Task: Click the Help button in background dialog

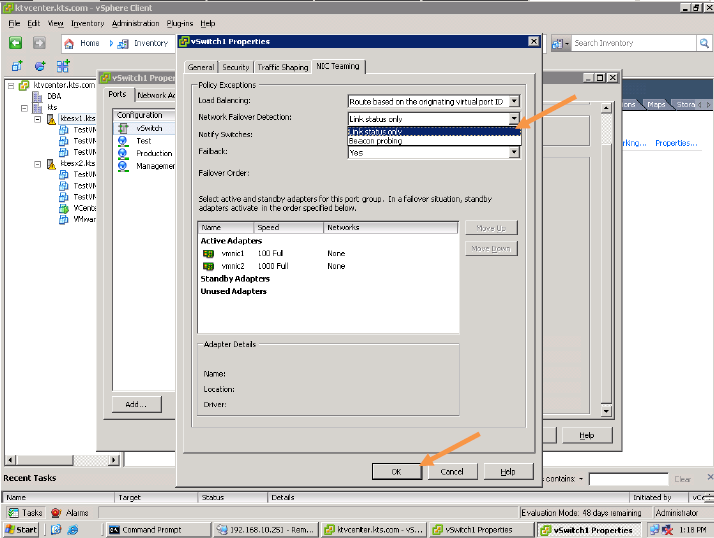Action: [x=587, y=436]
